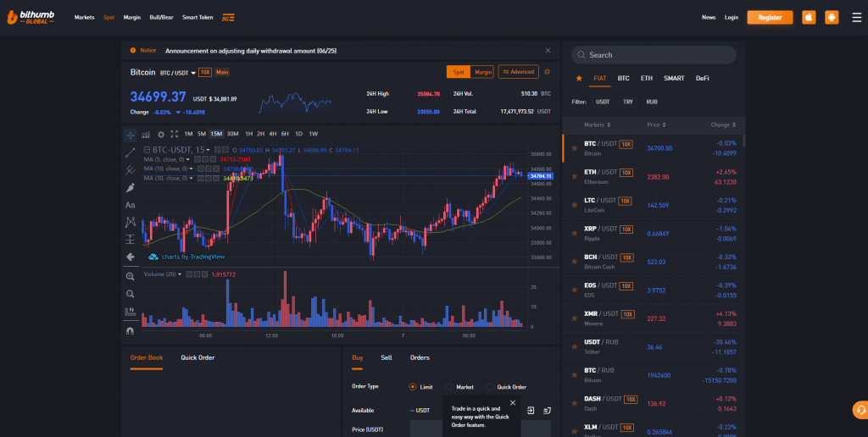Click the orange Register button

click(770, 18)
